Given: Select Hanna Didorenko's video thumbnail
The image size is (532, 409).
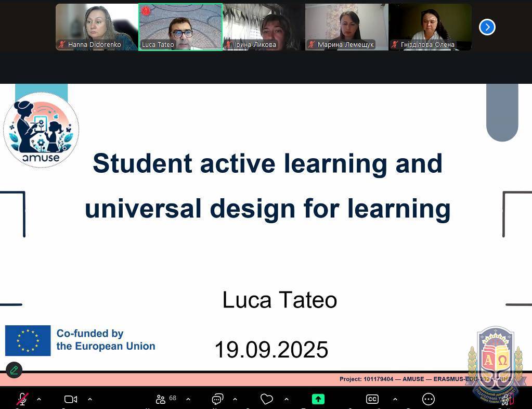Looking at the screenshot, I should tap(97, 27).
